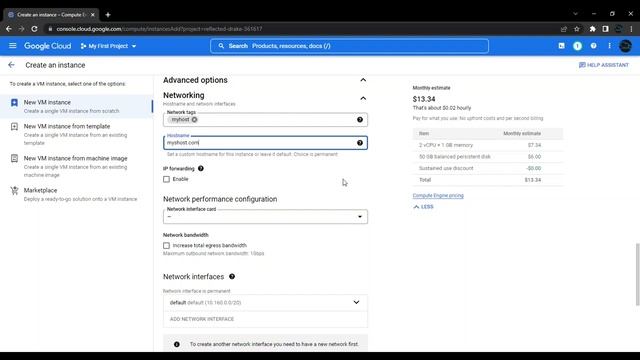Open the notifications icon in header
This screenshot has height=360, width=640.
pos(577,46)
